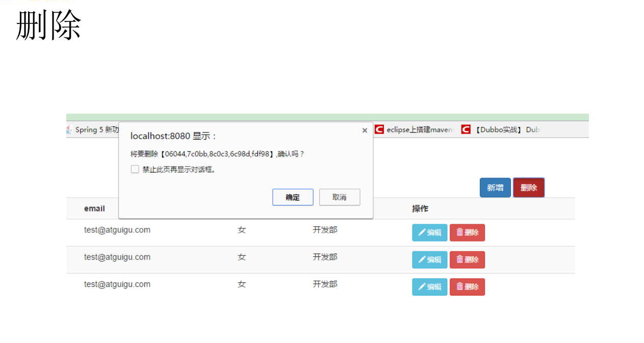Edit the second test@atguigu.com row
This screenshot has height=343, width=644.
430,260
